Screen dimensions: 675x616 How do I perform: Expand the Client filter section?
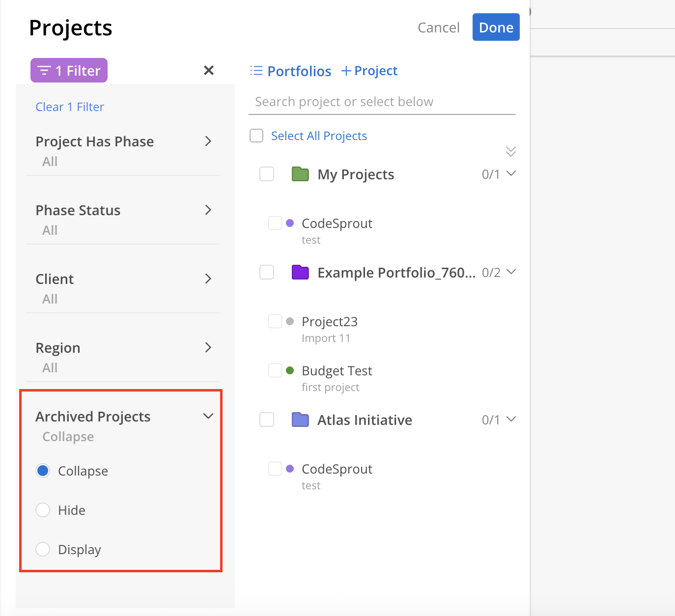tap(208, 279)
